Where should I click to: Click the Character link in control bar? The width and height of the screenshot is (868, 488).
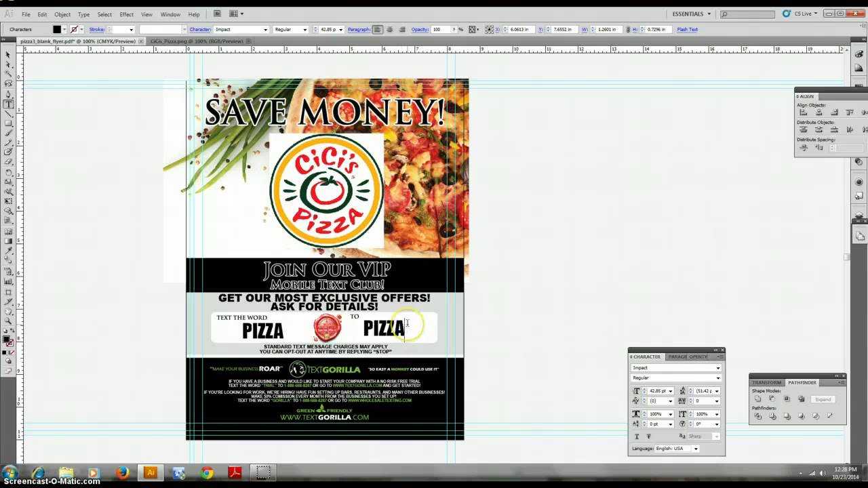tap(200, 29)
